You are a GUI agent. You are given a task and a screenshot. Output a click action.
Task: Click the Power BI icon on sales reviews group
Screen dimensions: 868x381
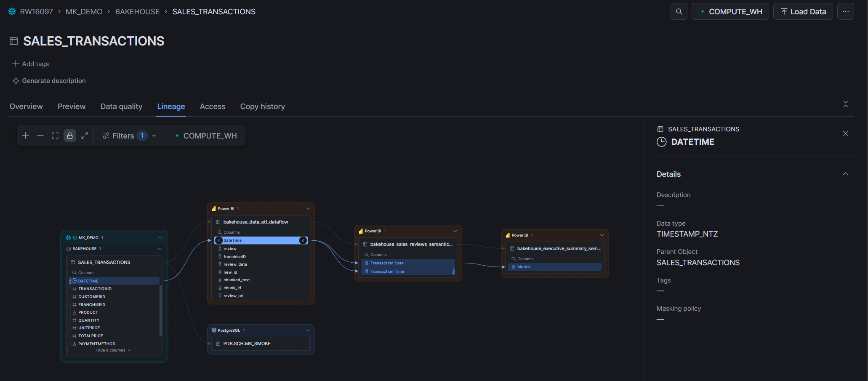(361, 231)
